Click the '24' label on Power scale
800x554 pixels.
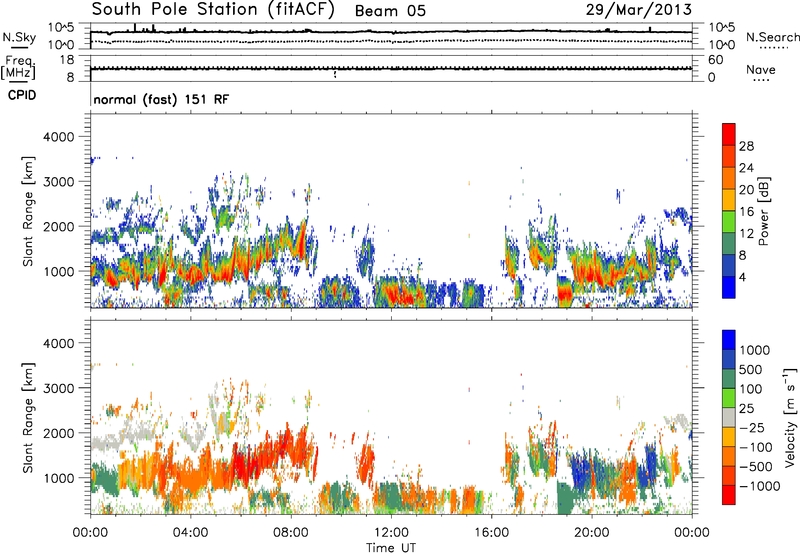click(x=746, y=168)
